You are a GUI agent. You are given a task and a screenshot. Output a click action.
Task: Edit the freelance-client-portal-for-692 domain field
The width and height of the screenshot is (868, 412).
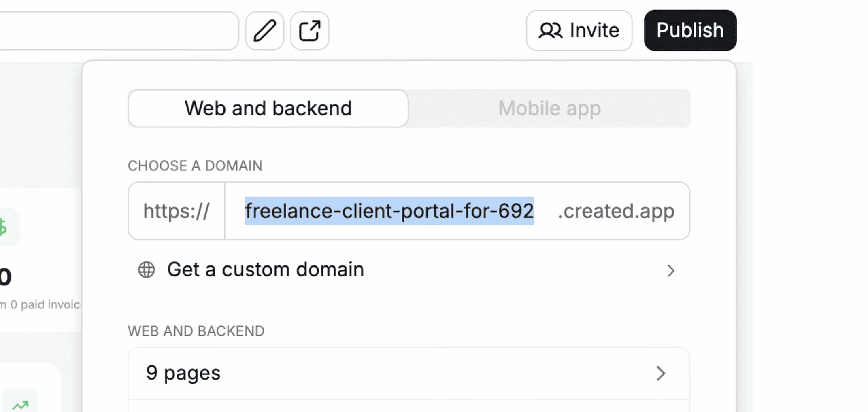pyautogui.click(x=389, y=211)
